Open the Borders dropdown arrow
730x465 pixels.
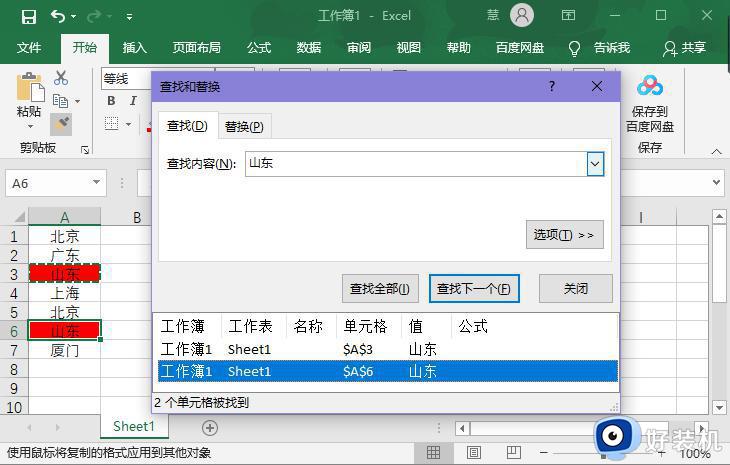(128, 124)
